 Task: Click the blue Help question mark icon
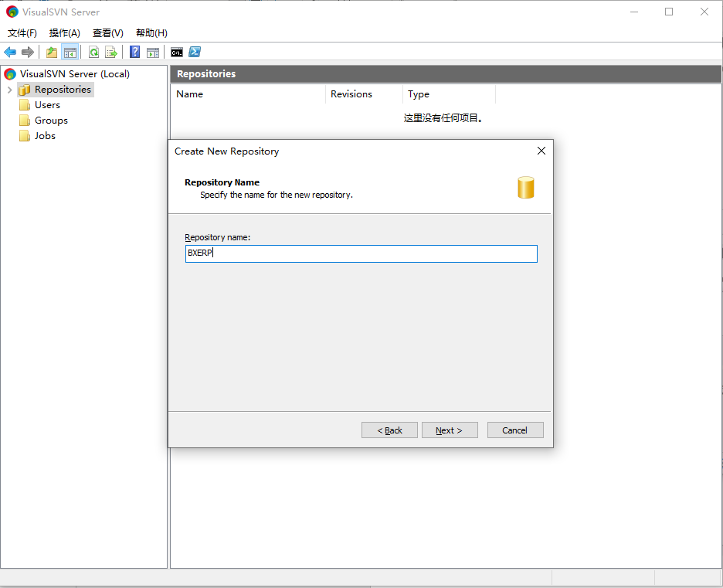(134, 52)
